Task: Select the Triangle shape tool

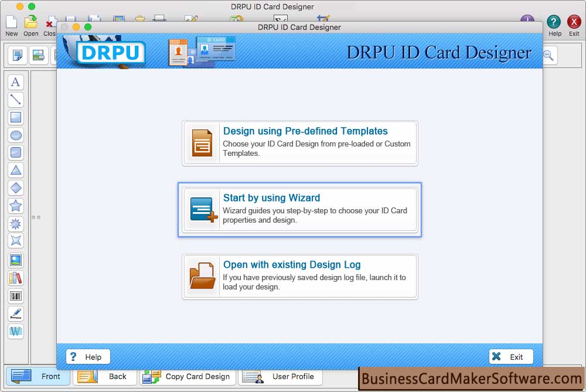Action: (x=16, y=171)
